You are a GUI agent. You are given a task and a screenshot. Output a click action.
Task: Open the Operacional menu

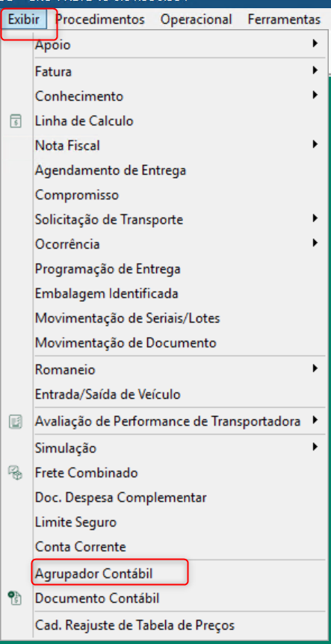197,19
